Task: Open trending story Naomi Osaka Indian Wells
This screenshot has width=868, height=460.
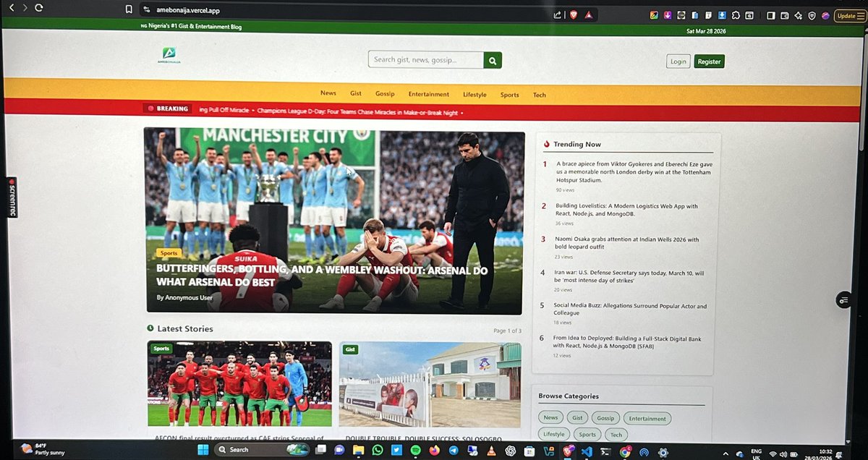Action: click(627, 243)
